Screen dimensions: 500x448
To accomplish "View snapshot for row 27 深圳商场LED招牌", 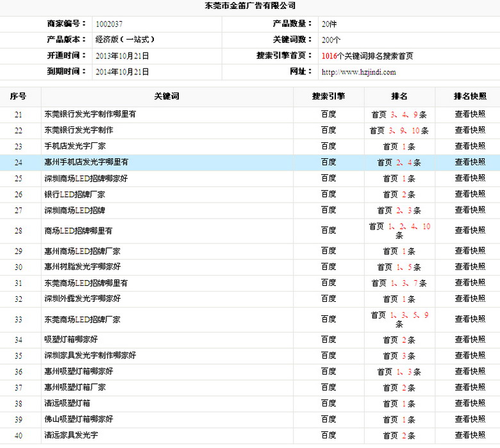I will pyautogui.click(x=470, y=210).
